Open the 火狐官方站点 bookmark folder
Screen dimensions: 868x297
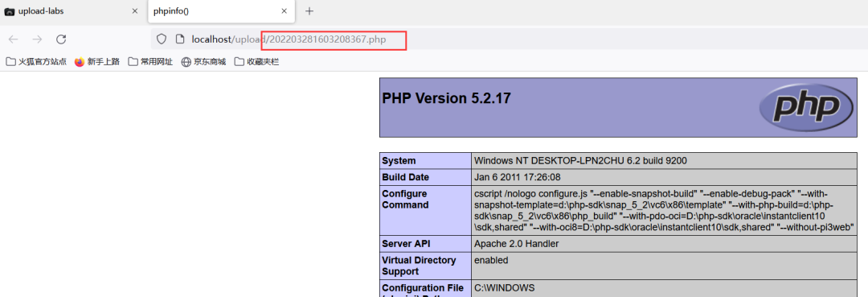(36, 61)
